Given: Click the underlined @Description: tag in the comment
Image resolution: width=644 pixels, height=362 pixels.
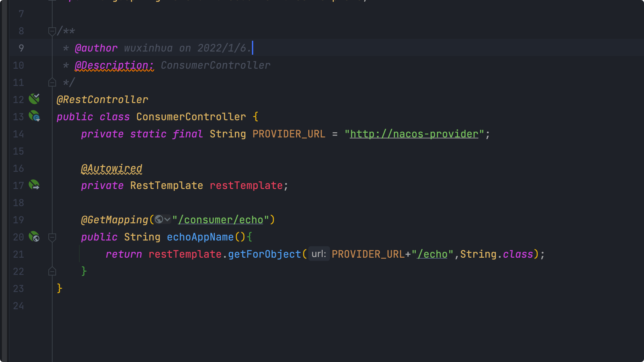Looking at the screenshot, I should pos(114,65).
